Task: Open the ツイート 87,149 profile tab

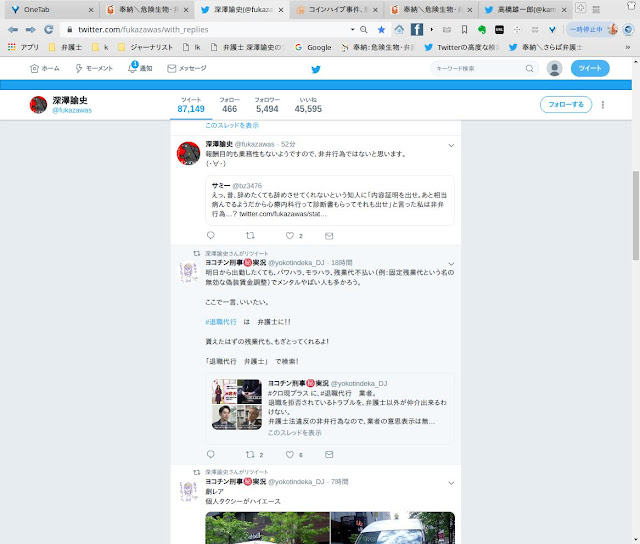Action: [x=191, y=105]
